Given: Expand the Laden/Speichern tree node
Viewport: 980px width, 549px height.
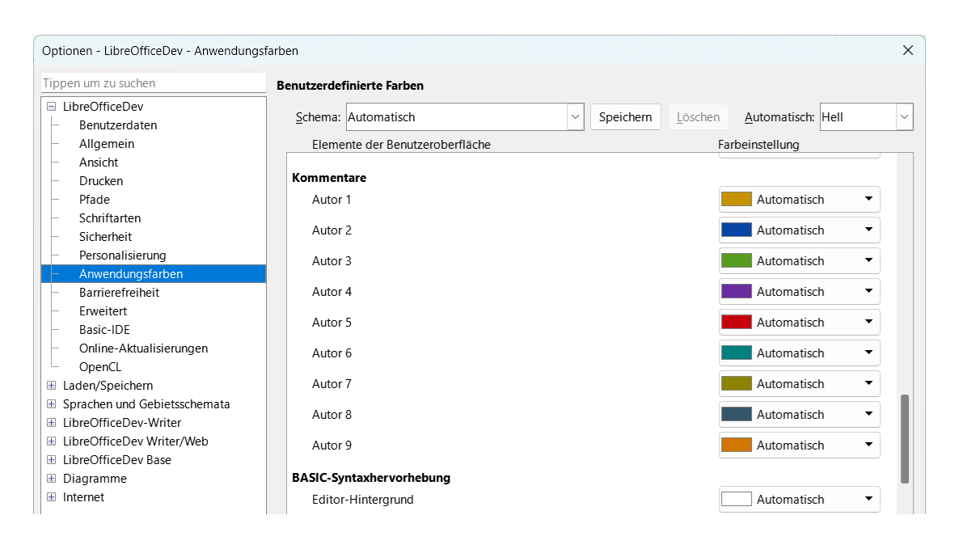Looking at the screenshot, I should (52, 386).
